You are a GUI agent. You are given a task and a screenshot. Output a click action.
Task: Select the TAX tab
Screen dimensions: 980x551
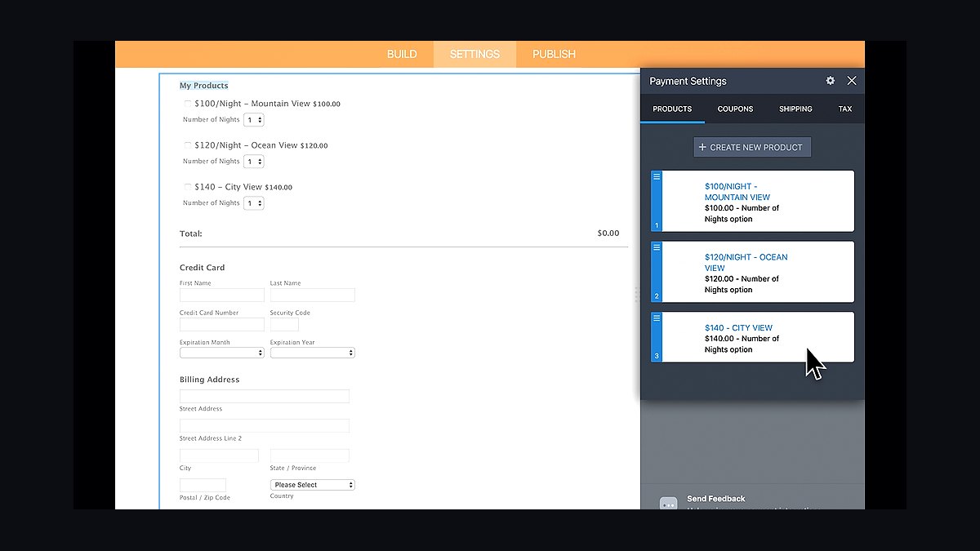tap(845, 109)
